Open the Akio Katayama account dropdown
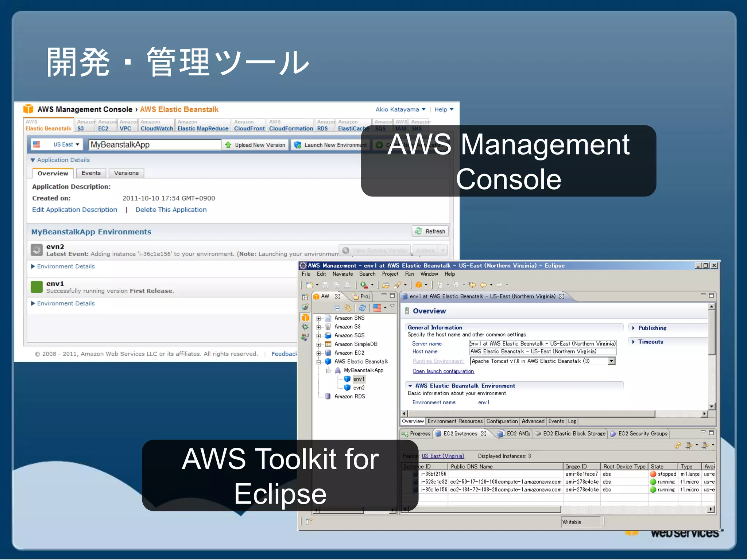 coord(400,109)
